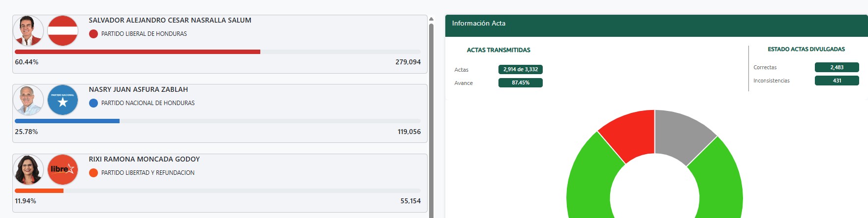Click the 2,483 Correctas badge
The width and height of the screenshot is (868, 218).
click(x=837, y=67)
